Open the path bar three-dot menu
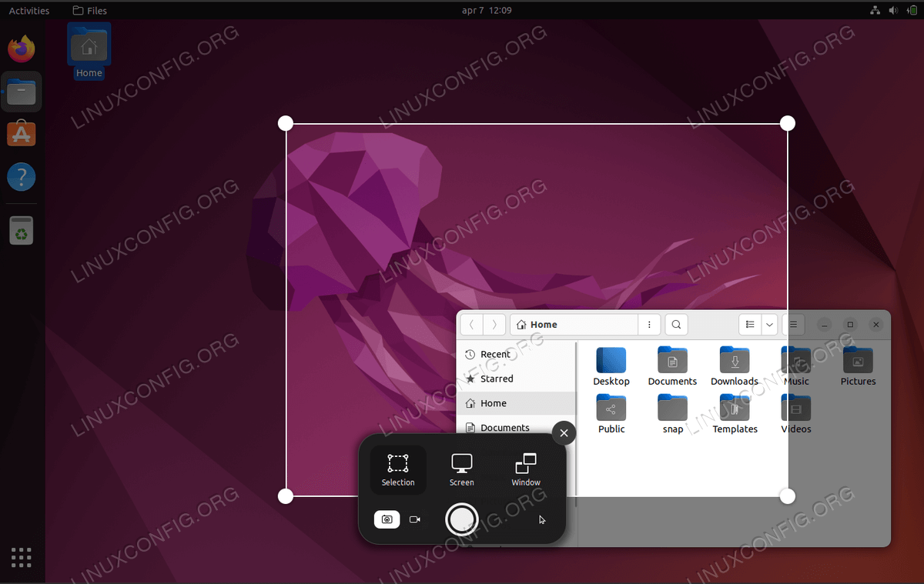Image resolution: width=924 pixels, height=584 pixels. coord(650,325)
